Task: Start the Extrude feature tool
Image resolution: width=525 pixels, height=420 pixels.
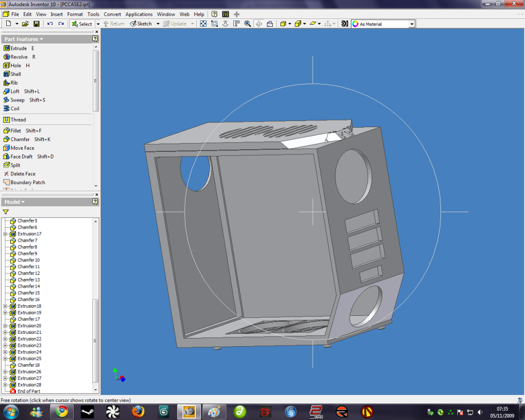Action: [19, 48]
